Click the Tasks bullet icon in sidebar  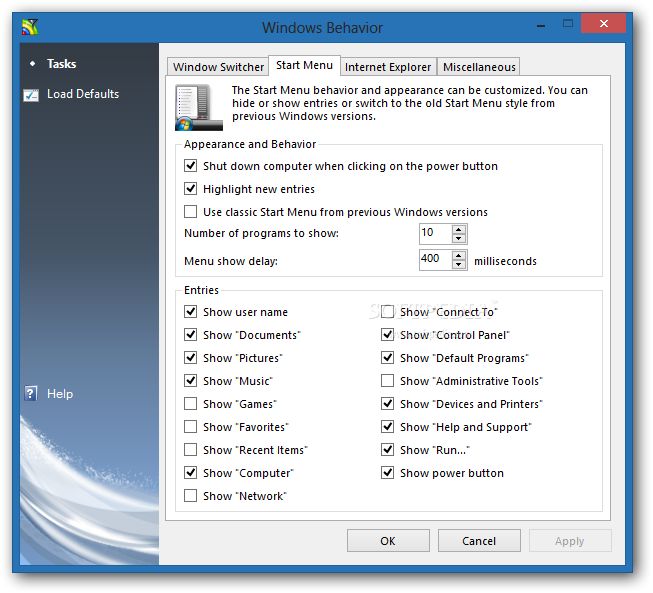tap(32, 64)
